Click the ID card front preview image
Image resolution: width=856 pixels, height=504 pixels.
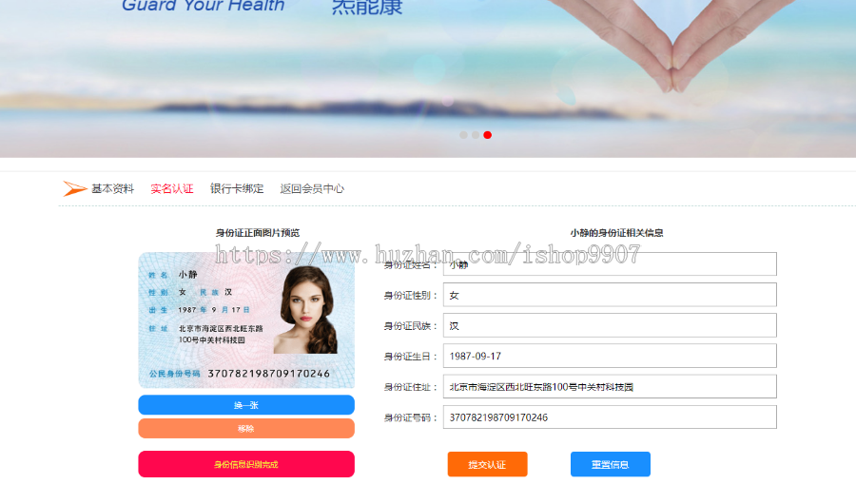click(x=246, y=320)
